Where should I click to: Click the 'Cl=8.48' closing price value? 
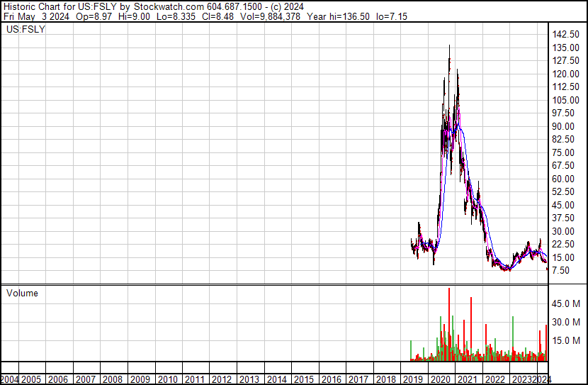click(x=217, y=16)
